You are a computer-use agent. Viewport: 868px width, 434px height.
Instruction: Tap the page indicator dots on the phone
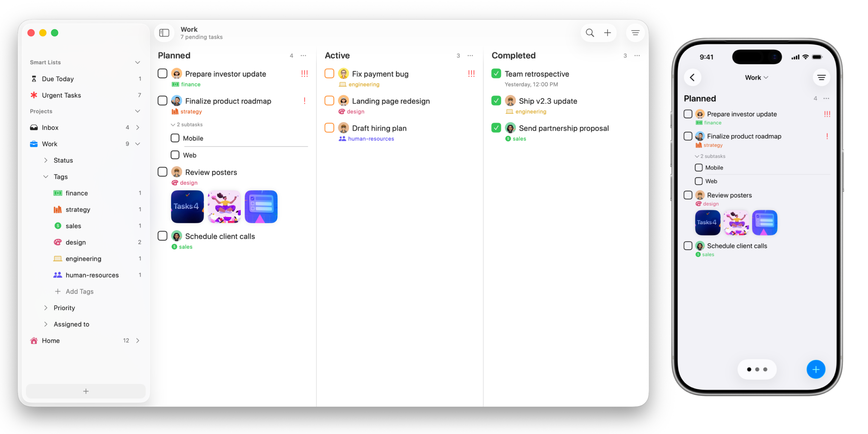[757, 369]
